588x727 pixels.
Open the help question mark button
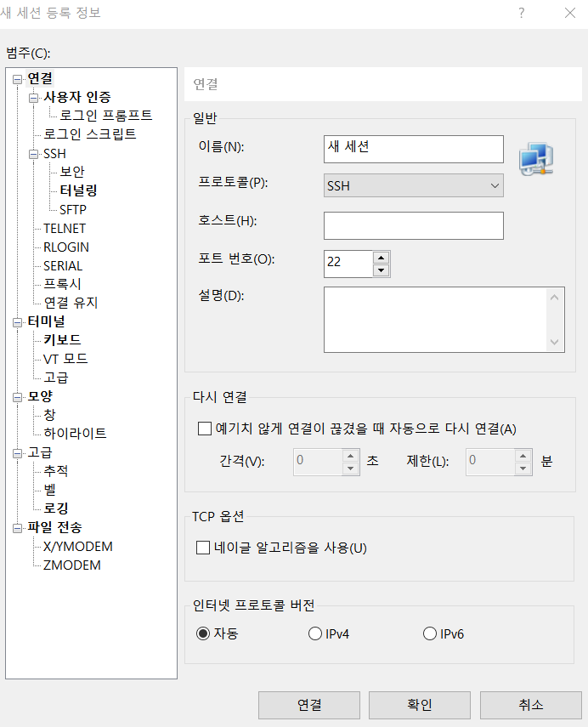522,13
